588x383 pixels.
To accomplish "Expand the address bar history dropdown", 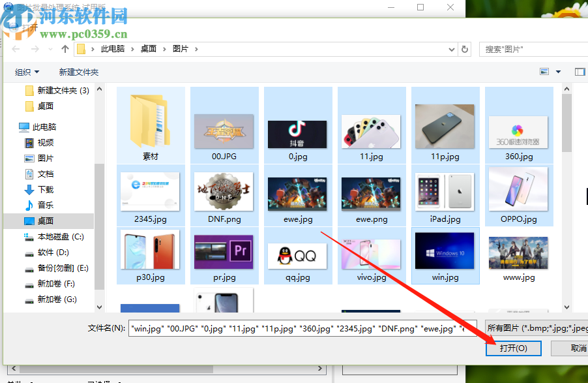I will [x=452, y=49].
